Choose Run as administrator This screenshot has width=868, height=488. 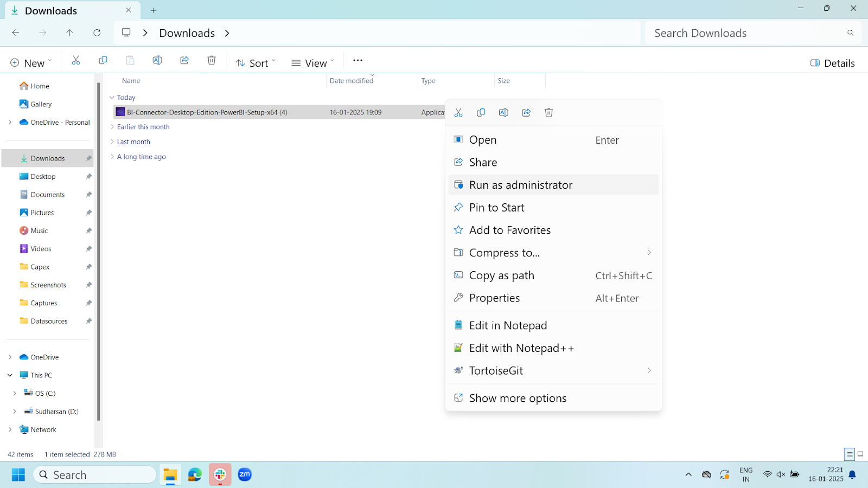tap(553, 185)
